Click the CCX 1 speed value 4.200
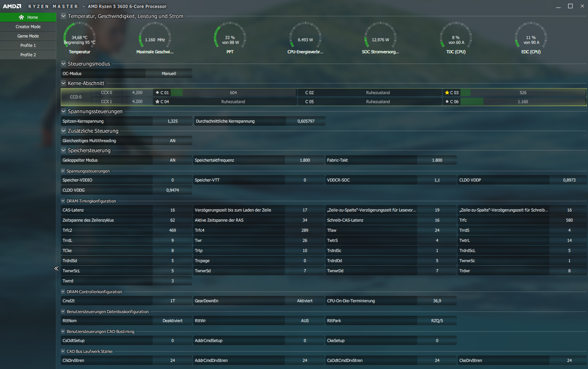Screen dimensions: 588x369 [x=137, y=102]
